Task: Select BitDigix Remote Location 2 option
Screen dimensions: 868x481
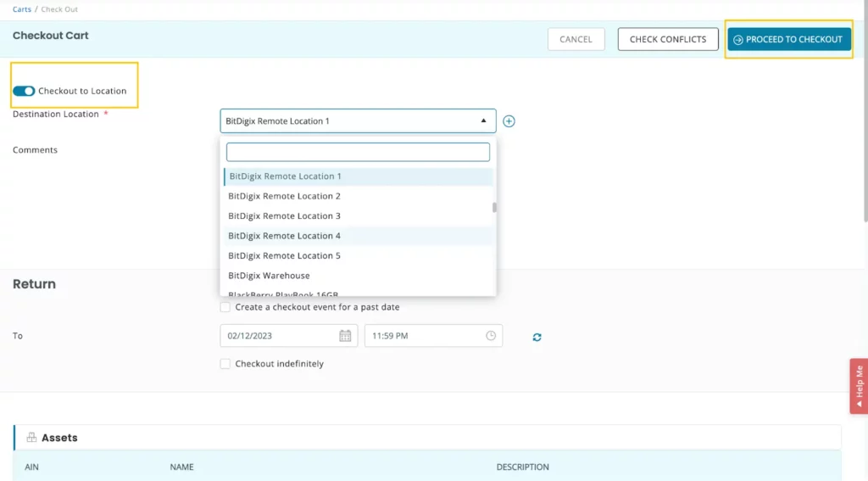Action: tap(284, 196)
